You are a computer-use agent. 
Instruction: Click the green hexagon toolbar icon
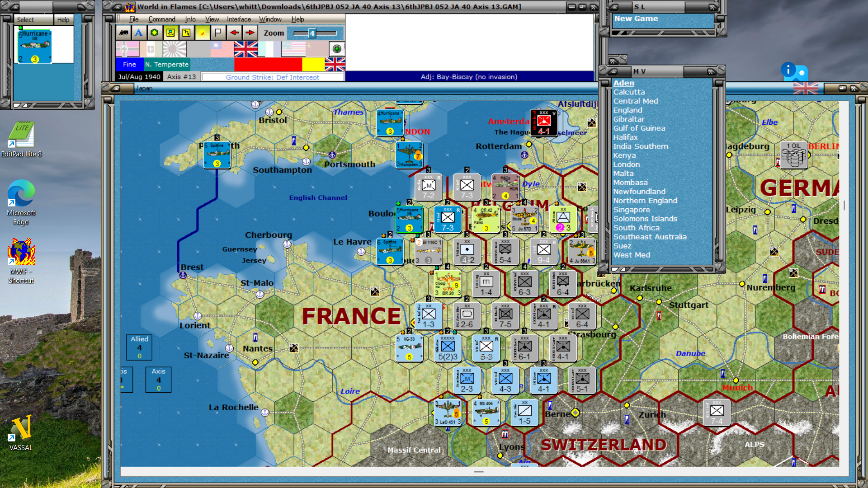155,33
